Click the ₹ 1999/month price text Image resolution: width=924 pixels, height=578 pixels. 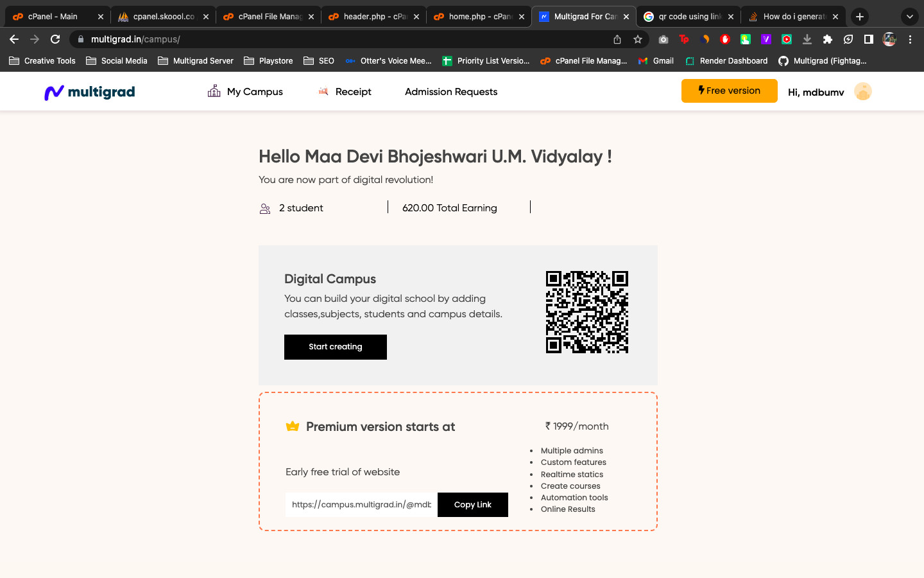point(577,426)
